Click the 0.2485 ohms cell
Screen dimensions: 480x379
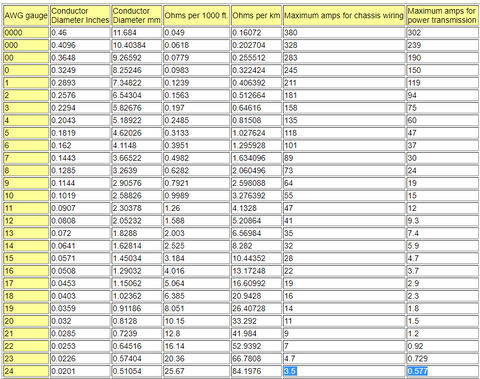[196, 120]
